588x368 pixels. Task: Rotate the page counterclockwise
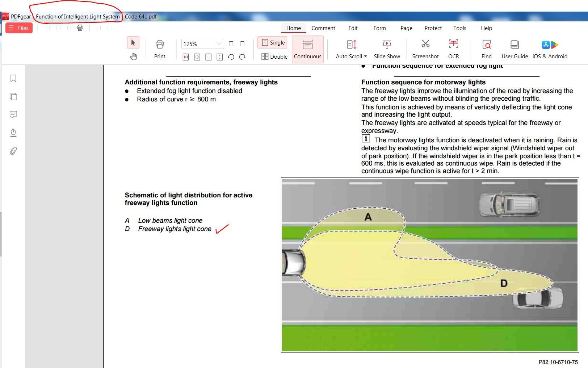click(x=231, y=57)
